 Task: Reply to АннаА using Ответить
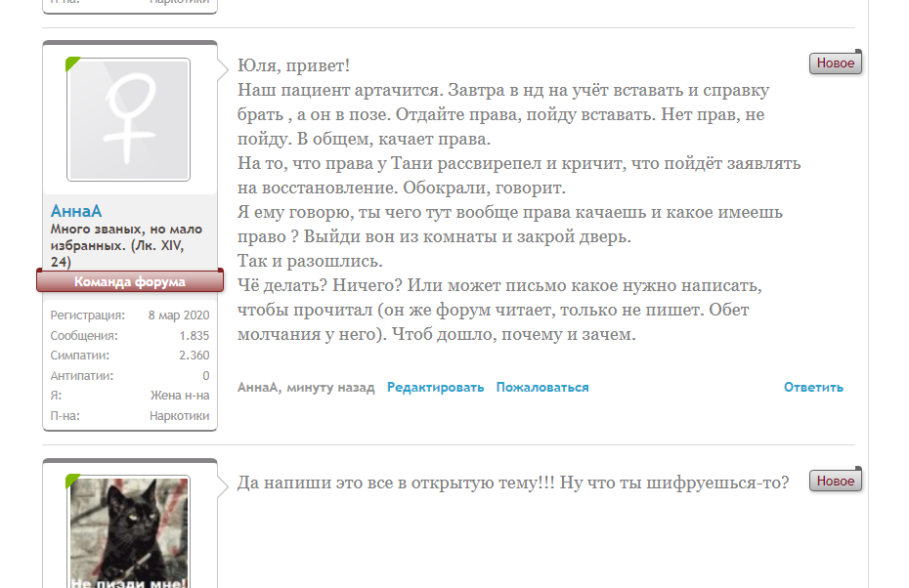tap(814, 387)
